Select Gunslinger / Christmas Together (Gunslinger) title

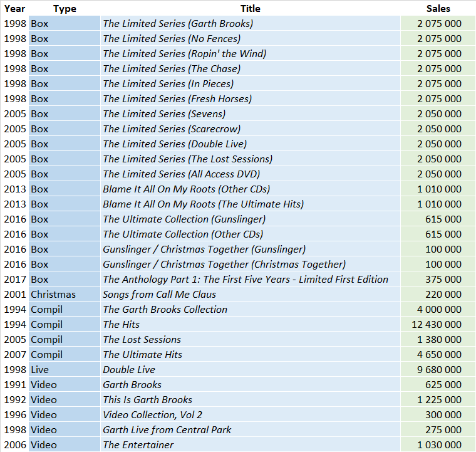click(204, 250)
